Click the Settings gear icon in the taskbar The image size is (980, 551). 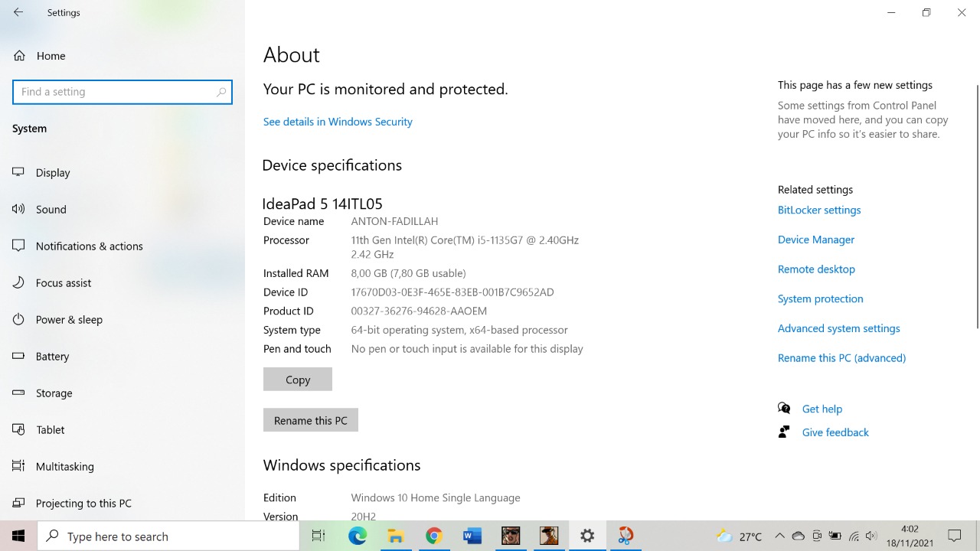pos(587,536)
